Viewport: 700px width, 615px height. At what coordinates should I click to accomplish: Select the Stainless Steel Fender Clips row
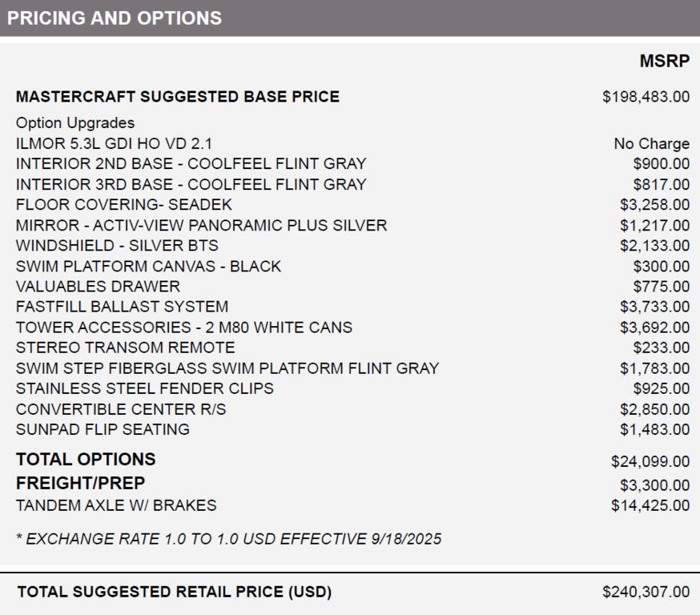[x=144, y=388]
